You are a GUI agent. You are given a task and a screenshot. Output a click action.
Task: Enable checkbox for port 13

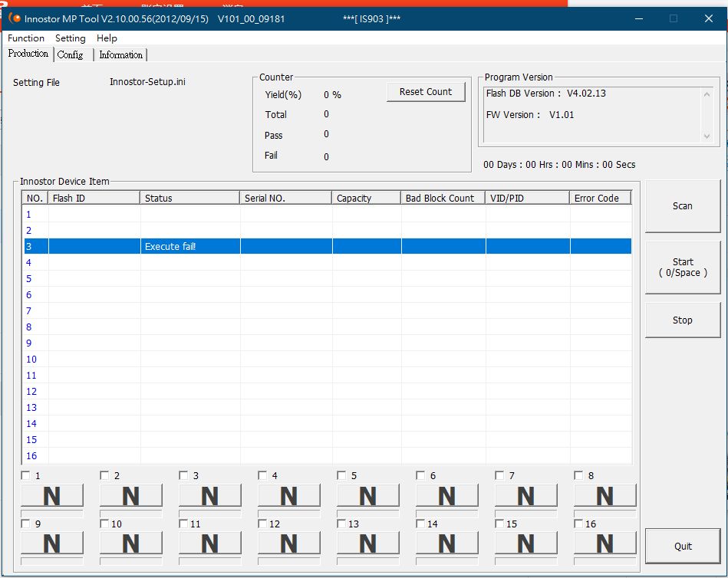tap(341, 524)
